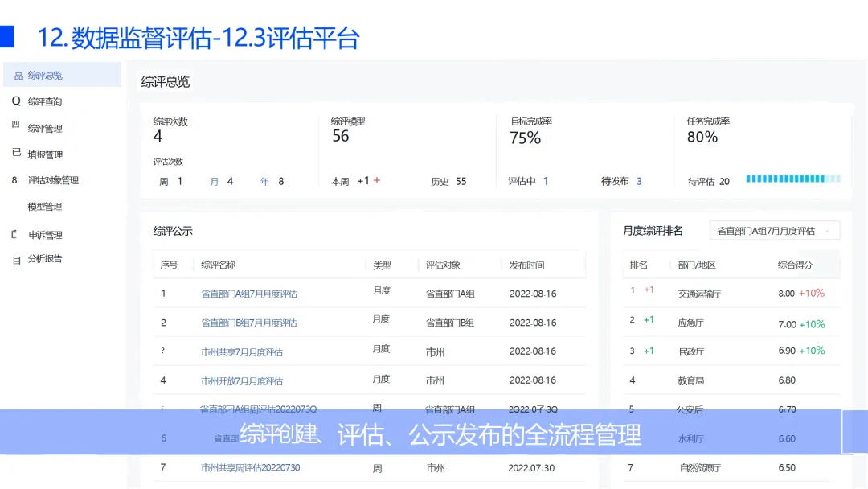Click 任务完成率 value 80%
Viewport: 868px width, 489px height.
(x=702, y=137)
